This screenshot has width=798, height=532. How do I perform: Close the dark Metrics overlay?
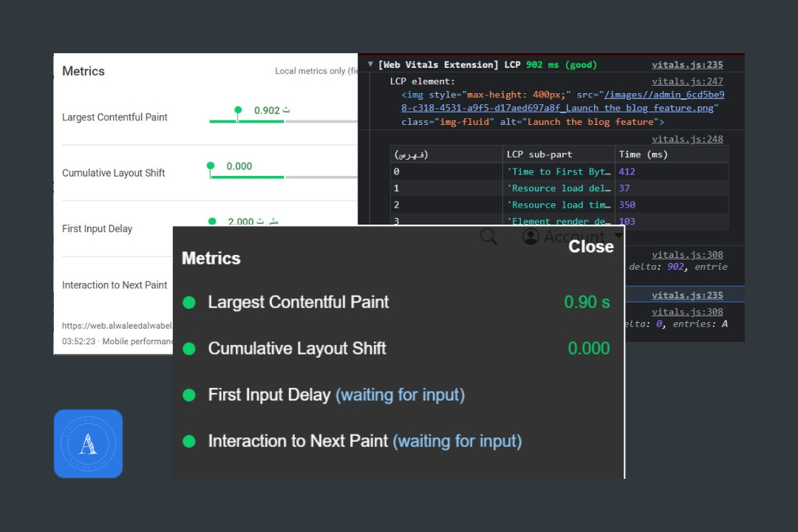click(591, 246)
